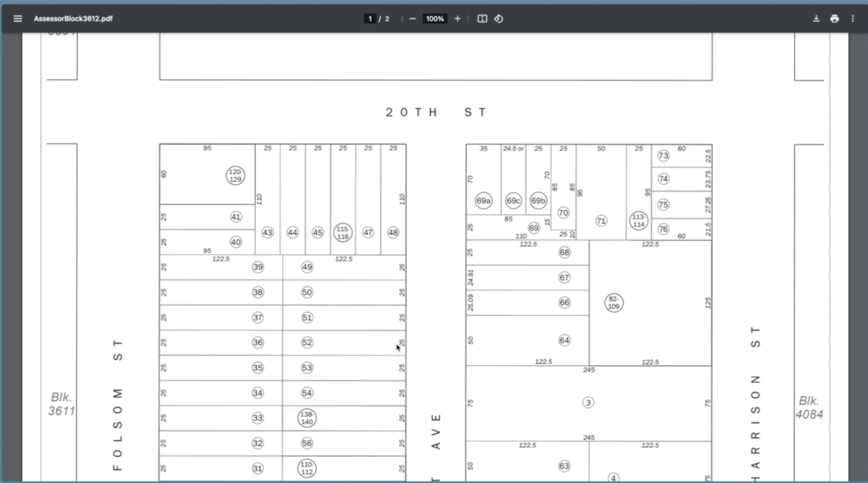Click lot 115-116 circle label
This screenshot has height=483, width=868.
point(343,233)
